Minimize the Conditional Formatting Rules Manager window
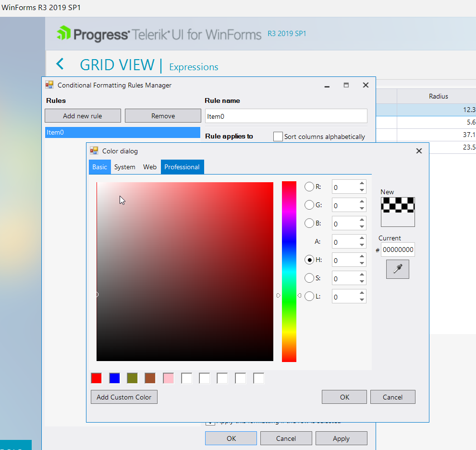476x450 pixels. pos(327,86)
